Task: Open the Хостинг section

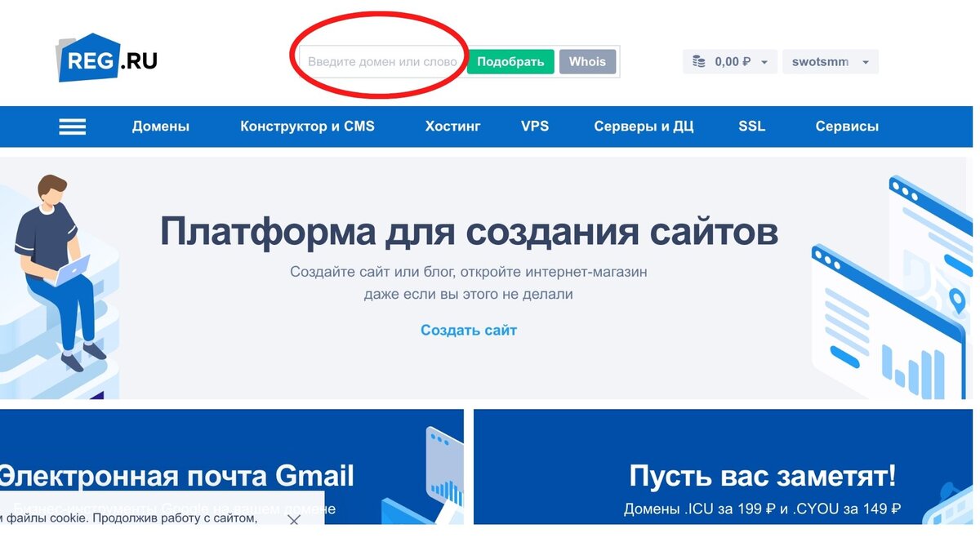Action: pos(452,127)
